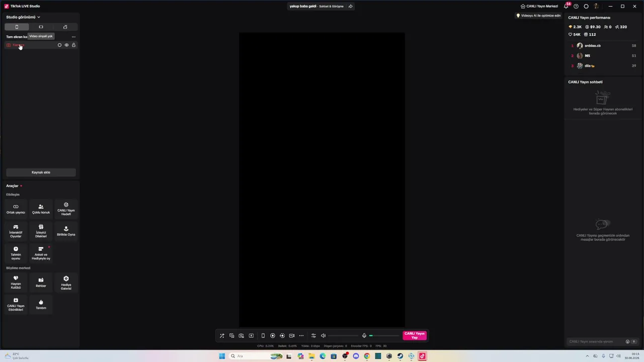Send the chat comment with arrow button

634,342
